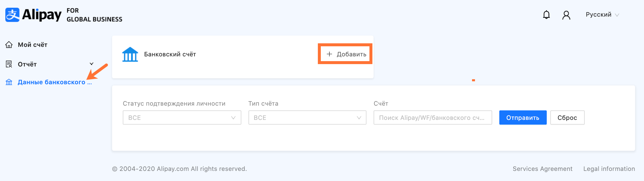Open notifications bell icon
644x181 pixels.
click(x=546, y=15)
